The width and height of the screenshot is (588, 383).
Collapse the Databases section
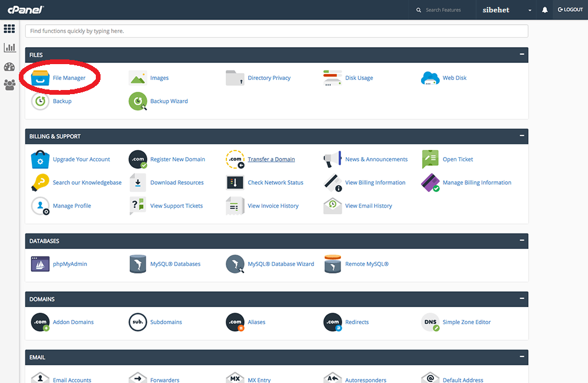(522, 240)
